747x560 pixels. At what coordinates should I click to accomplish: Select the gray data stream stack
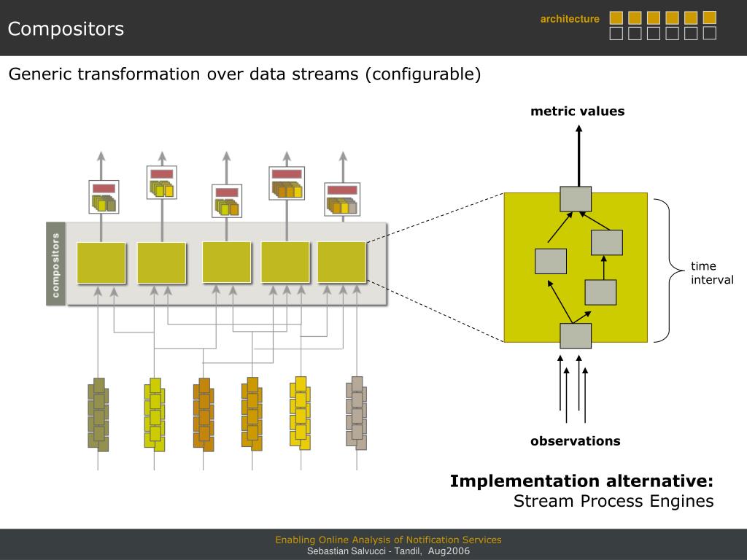(356, 413)
